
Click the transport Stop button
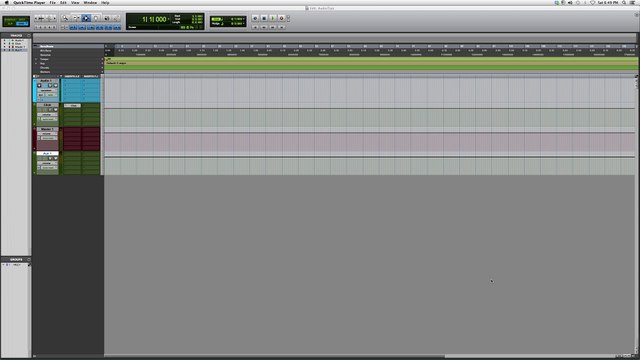point(264,18)
